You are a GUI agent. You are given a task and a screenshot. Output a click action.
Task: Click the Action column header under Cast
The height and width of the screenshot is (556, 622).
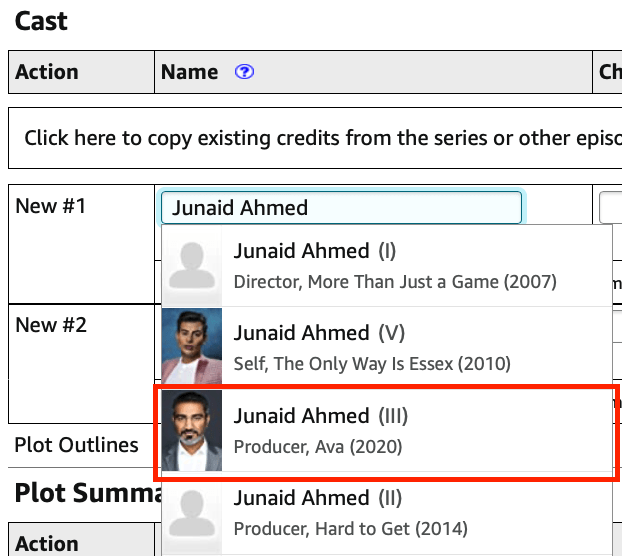click(47, 72)
